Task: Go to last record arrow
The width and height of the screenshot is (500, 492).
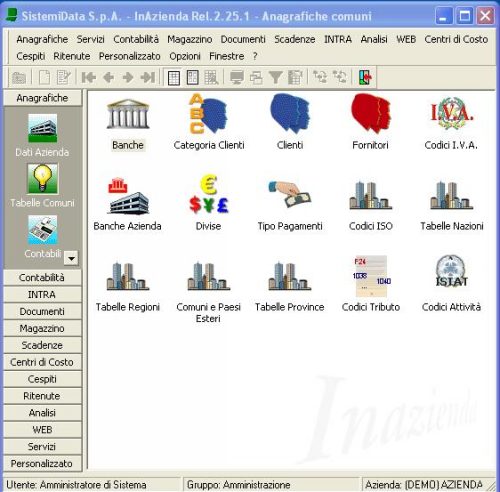Action: click(x=148, y=77)
